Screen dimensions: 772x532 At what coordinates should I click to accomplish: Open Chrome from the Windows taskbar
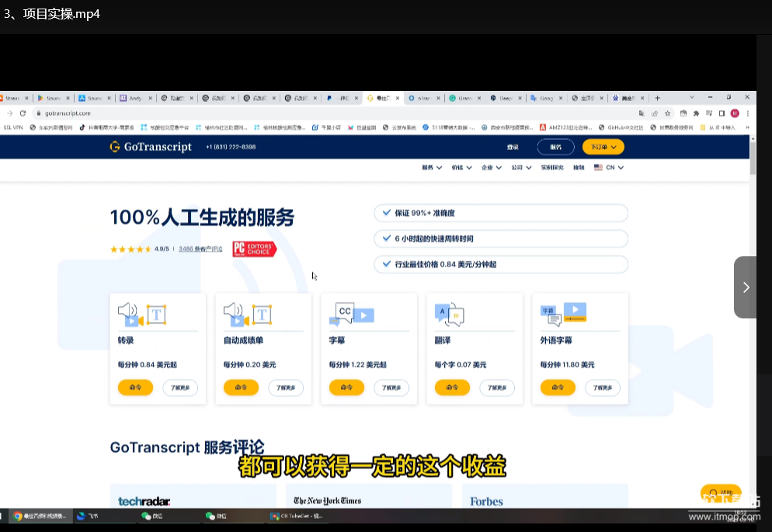tap(40, 516)
